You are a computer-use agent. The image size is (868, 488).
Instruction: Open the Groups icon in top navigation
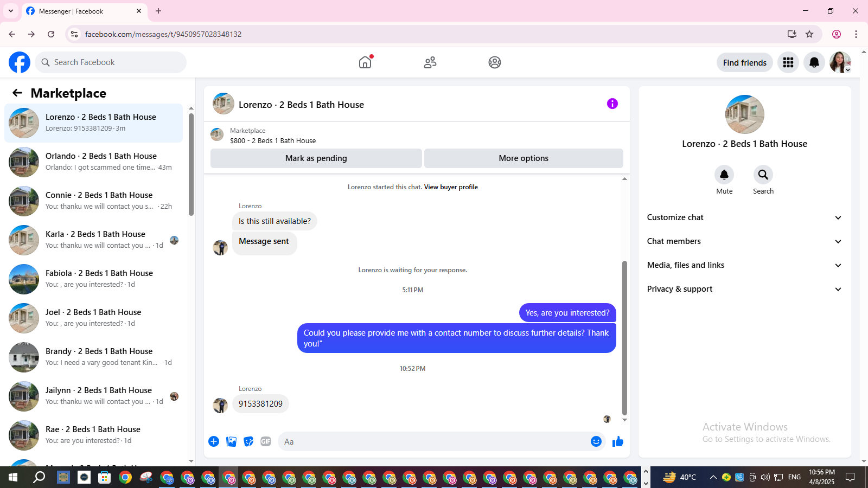click(495, 62)
